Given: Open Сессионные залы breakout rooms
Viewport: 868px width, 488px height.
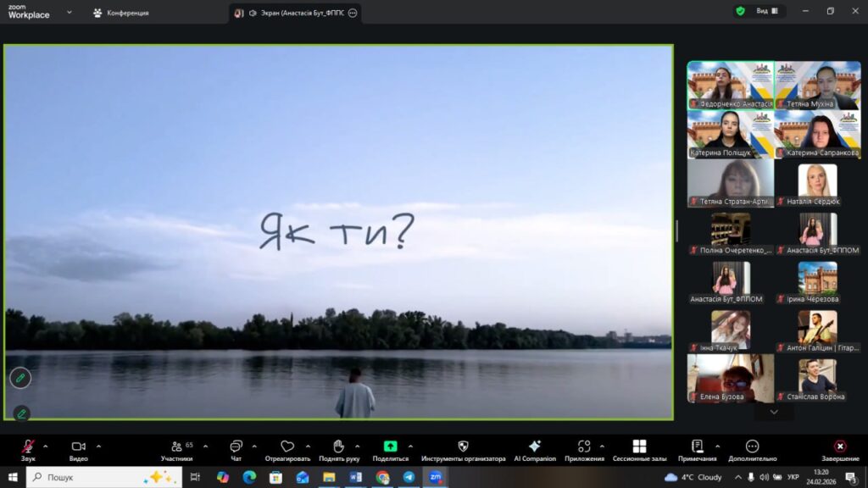Looking at the screenshot, I should click(x=639, y=446).
